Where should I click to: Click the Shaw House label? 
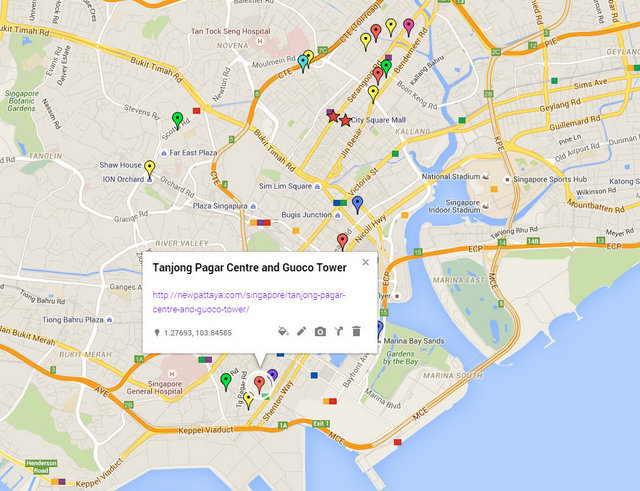click(x=120, y=165)
